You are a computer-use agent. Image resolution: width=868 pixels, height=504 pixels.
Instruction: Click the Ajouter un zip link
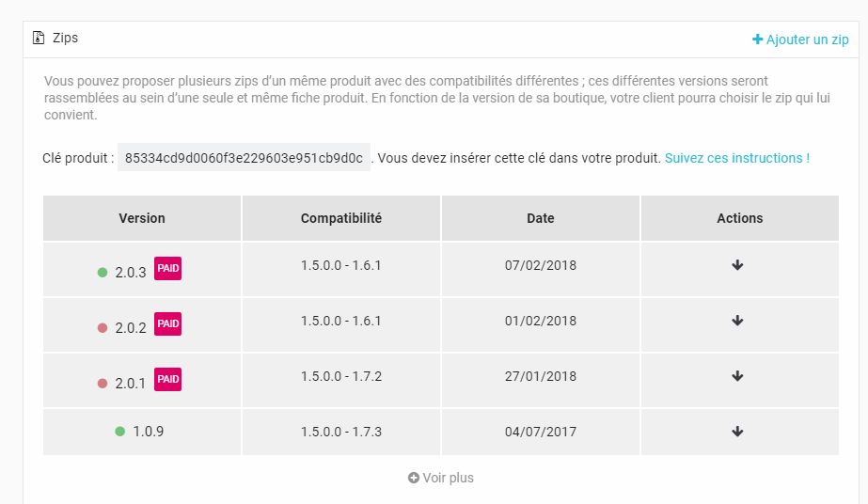[x=800, y=39]
